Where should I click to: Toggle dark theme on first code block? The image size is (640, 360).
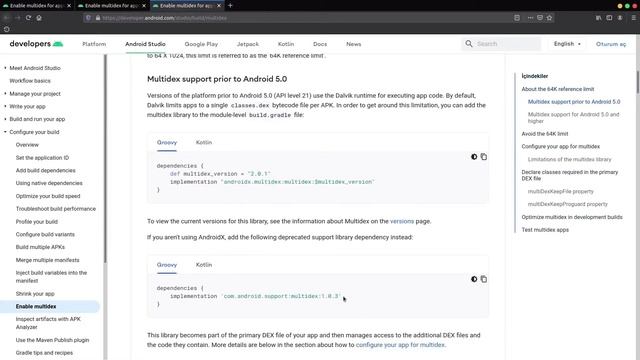click(x=474, y=157)
